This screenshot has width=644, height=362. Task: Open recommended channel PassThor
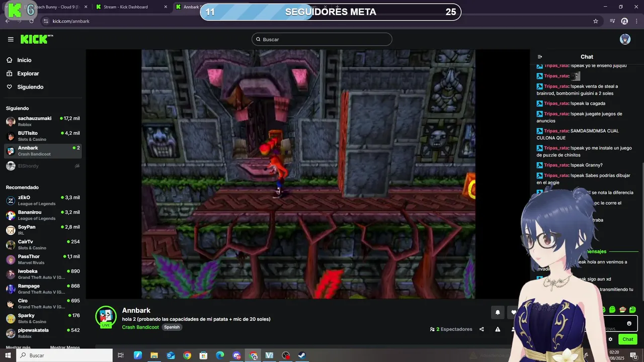pos(43,259)
